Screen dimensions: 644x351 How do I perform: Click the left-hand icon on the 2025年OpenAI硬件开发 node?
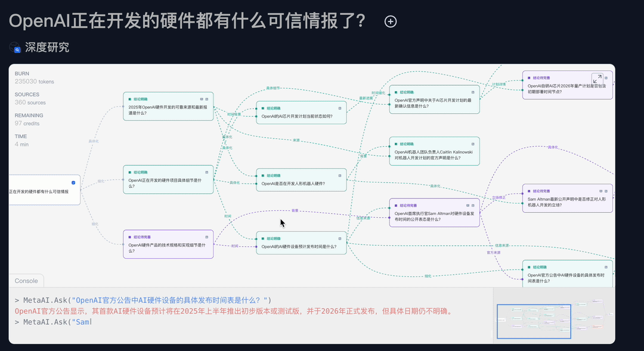pyautogui.click(x=202, y=99)
